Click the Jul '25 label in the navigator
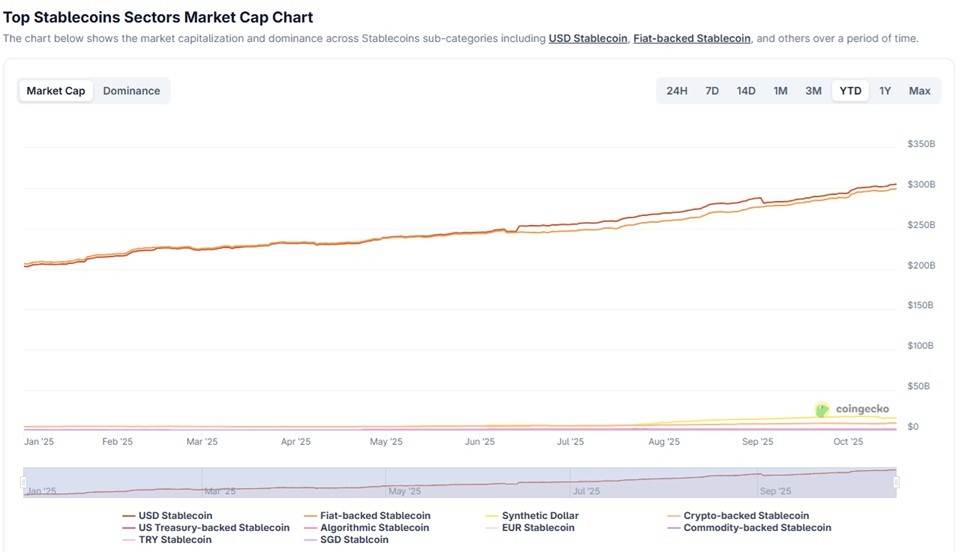 [585, 491]
